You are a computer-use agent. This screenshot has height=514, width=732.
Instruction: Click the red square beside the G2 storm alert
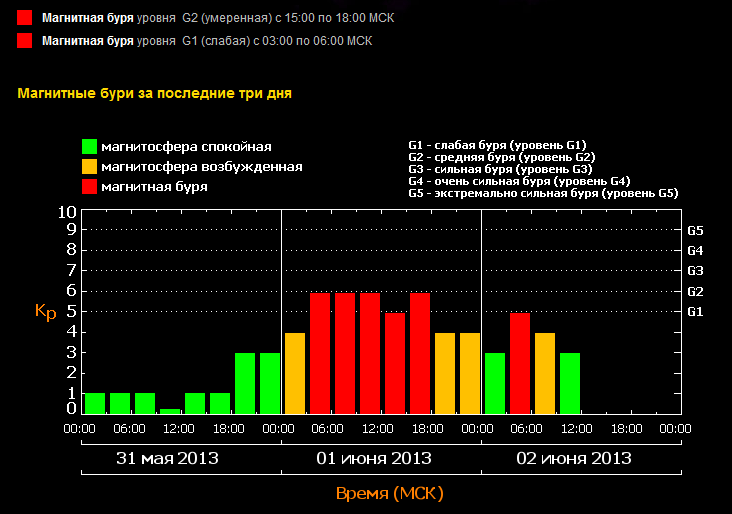24,18
